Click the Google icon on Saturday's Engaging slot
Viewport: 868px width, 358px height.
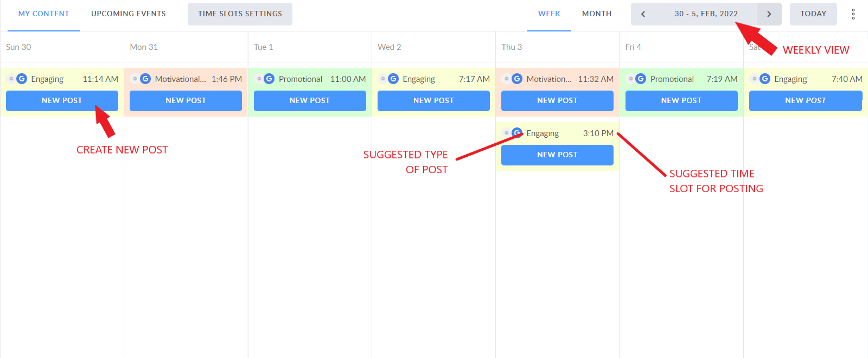(x=765, y=79)
